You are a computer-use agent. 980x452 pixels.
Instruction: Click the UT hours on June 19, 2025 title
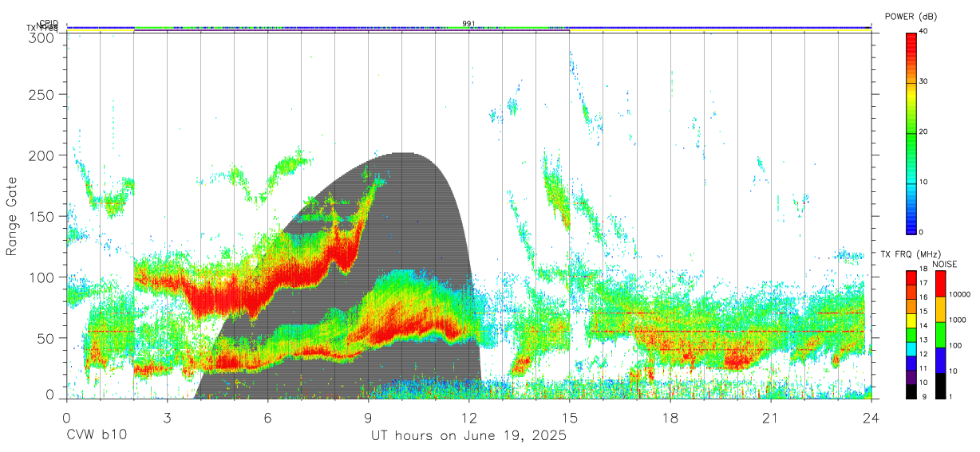[x=468, y=436]
